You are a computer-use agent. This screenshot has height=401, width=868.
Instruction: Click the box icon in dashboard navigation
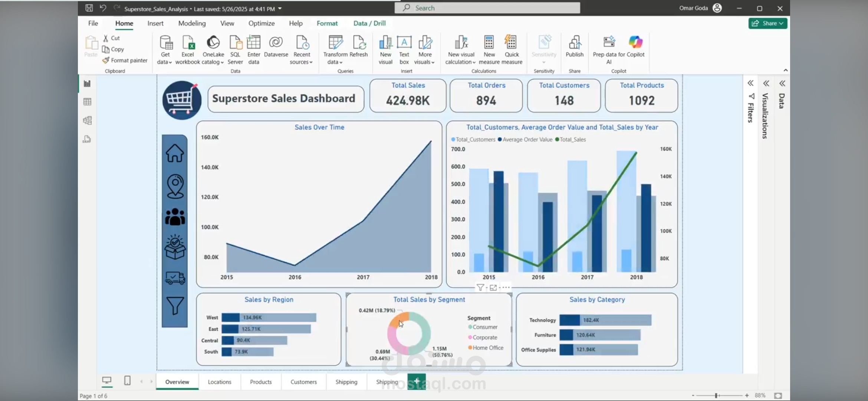(175, 247)
